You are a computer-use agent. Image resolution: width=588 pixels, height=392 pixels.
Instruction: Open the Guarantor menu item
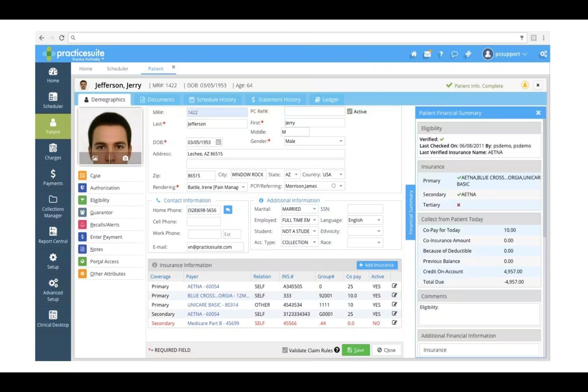101,212
